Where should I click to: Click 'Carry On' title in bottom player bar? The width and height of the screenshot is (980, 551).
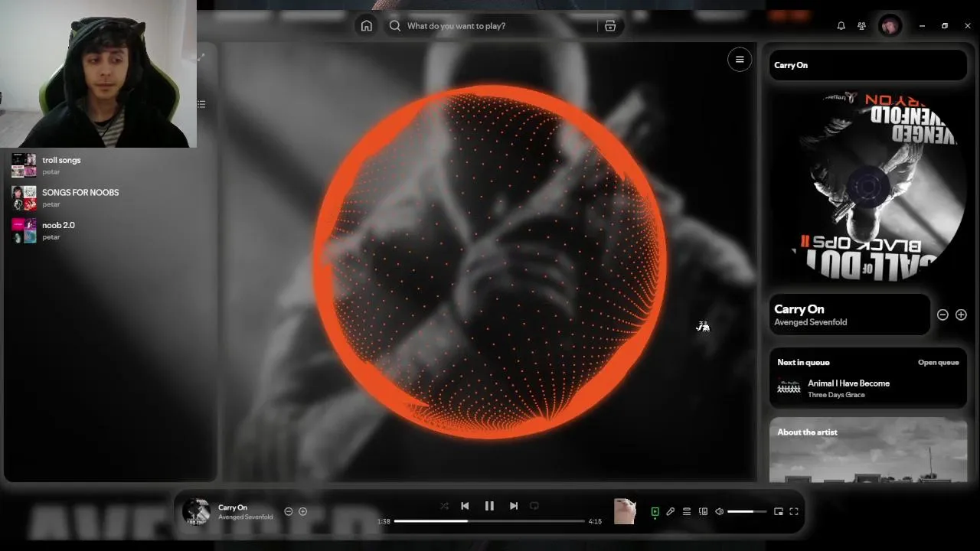click(233, 507)
